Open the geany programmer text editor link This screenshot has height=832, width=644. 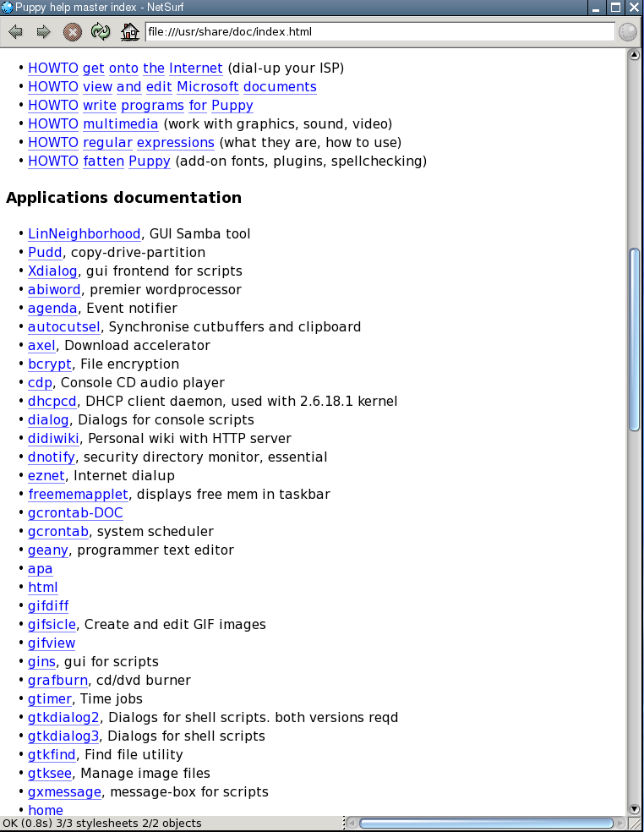pos(47,550)
